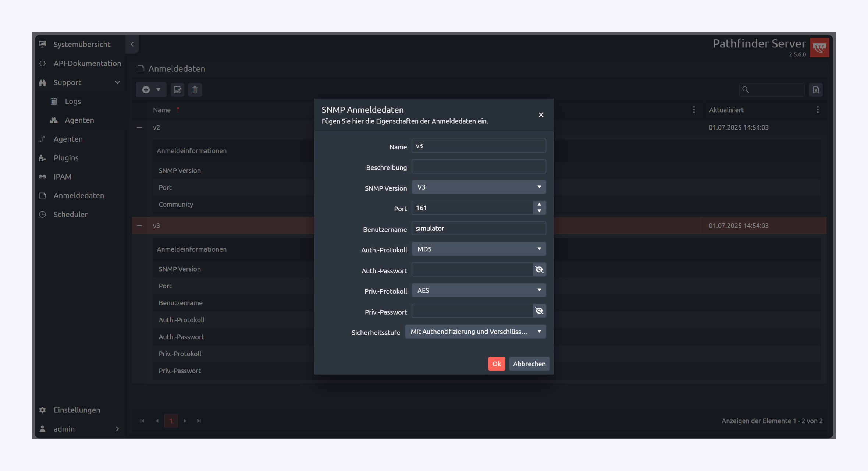Open the Name column options menu
This screenshot has height=471, width=868.
coord(694,110)
